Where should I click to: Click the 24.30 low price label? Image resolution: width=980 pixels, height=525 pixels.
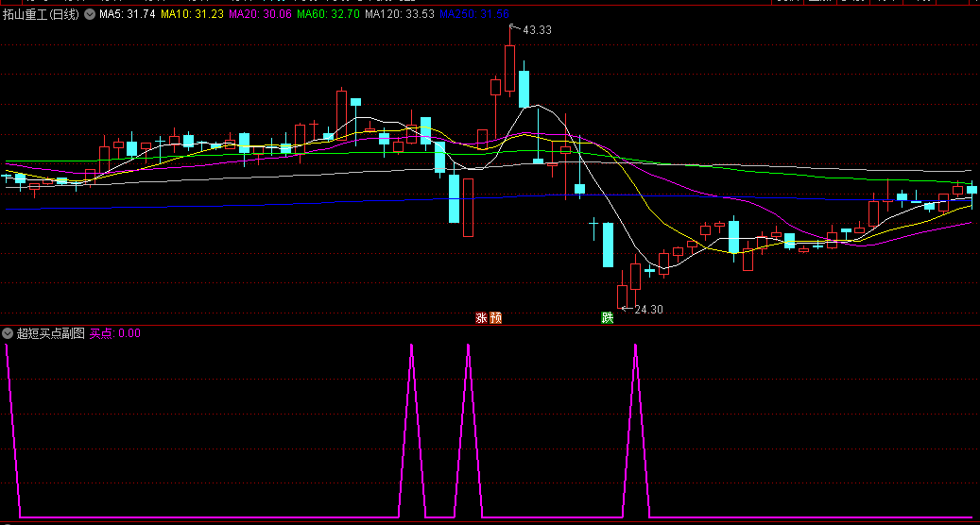point(648,309)
